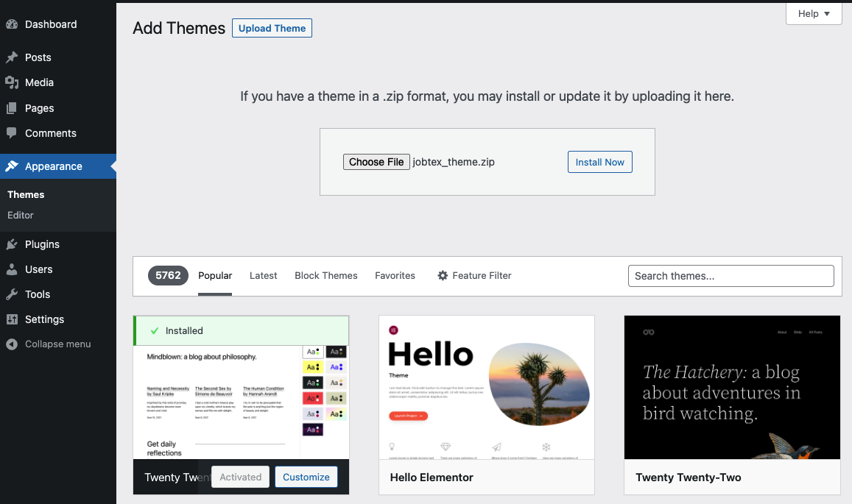Open the Users menu
This screenshot has height=504, width=852.
[x=58, y=269]
